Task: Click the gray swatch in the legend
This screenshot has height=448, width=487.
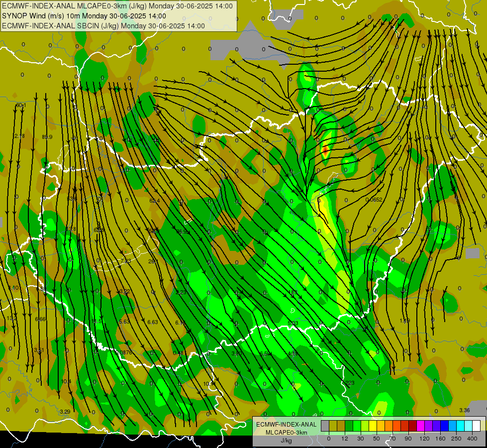Action: point(325,426)
